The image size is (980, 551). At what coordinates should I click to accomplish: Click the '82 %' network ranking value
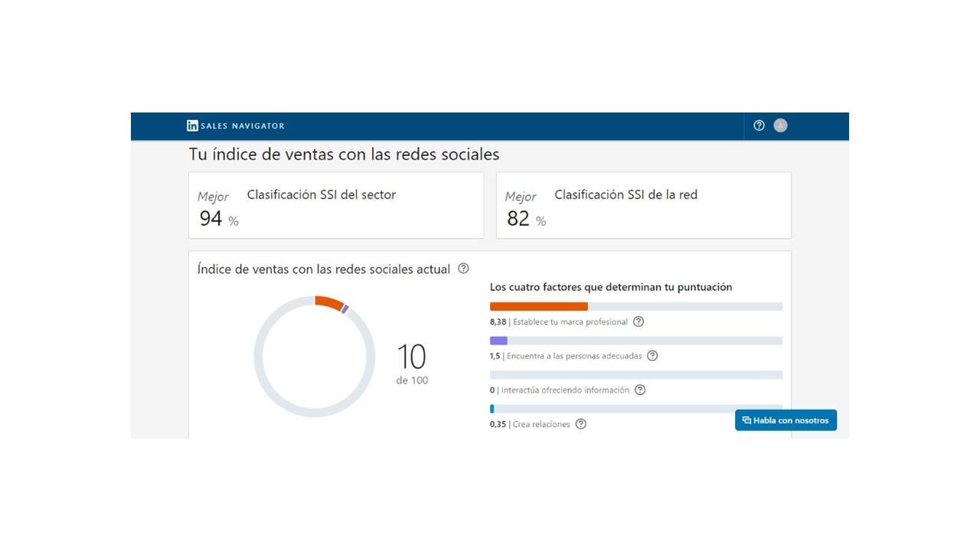point(527,219)
